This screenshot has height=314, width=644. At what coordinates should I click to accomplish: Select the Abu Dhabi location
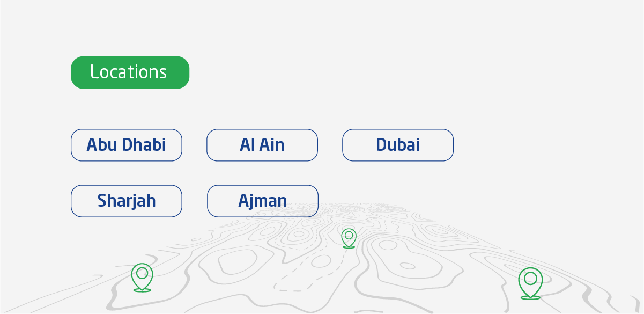[x=127, y=145]
